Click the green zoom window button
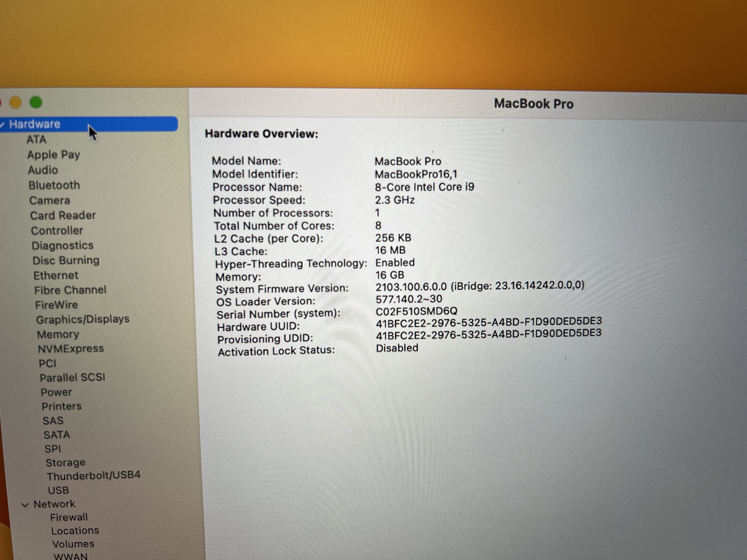Image resolution: width=747 pixels, height=560 pixels. coord(36,102)
